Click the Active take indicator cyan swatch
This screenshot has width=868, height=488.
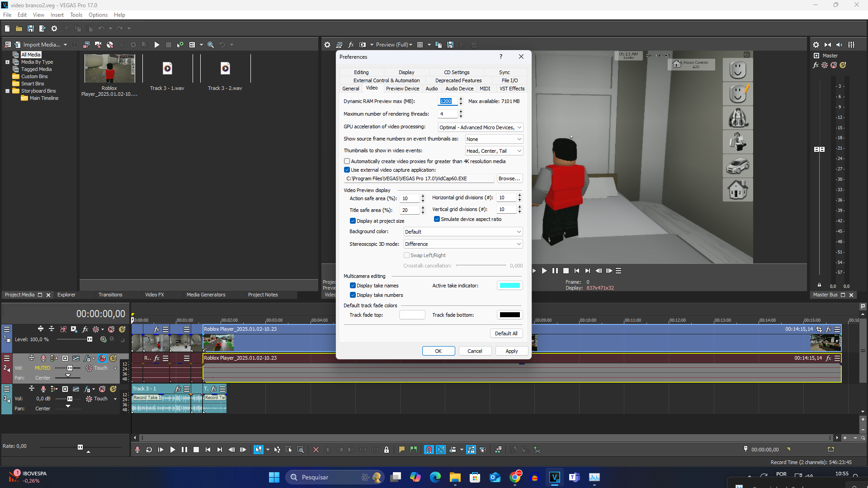pyautogui.click(x=510, y=286)
